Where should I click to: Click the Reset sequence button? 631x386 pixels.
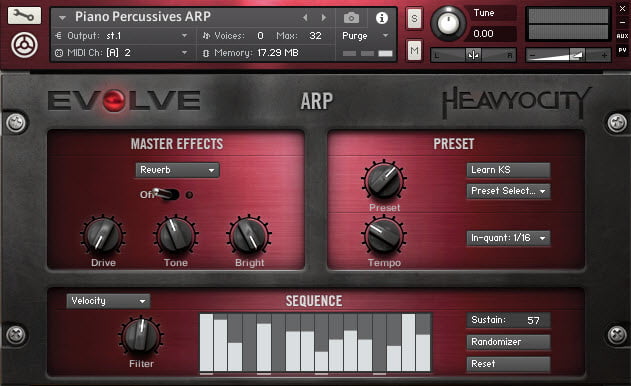tap(509, 364)
